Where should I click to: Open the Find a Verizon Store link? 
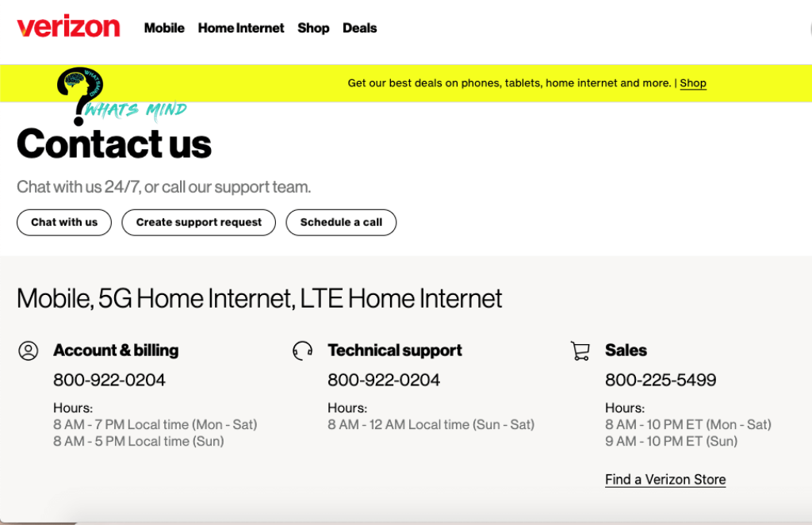(x=665, y=479)
